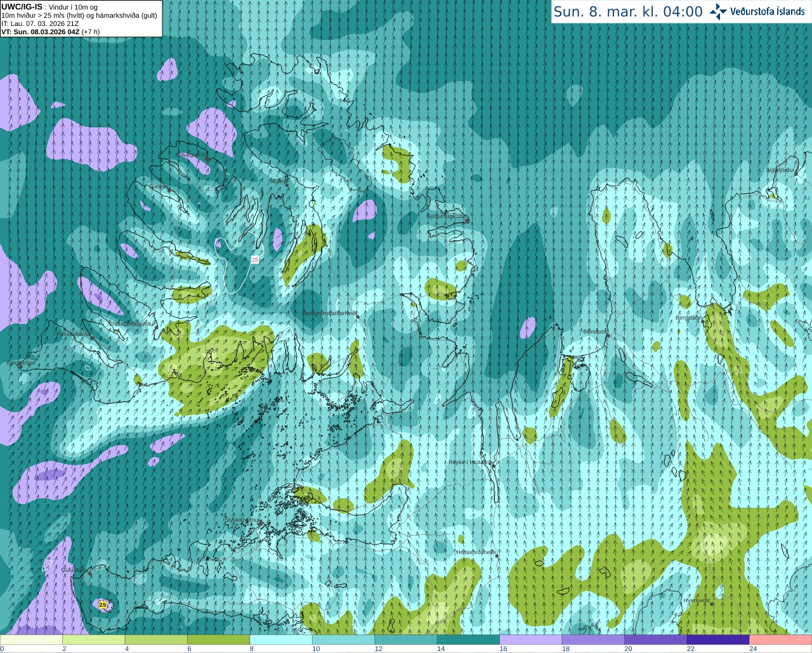Click the 2–4 m/s light green legend swatch
This screenshot has height=653, width=812.
pyautogui.click(x=94, y=640)
